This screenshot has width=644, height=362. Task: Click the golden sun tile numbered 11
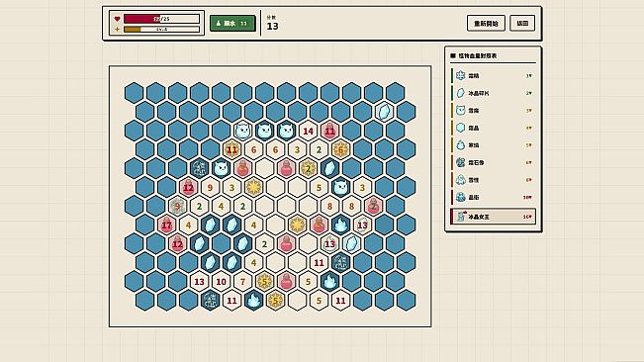pos(231,149)
